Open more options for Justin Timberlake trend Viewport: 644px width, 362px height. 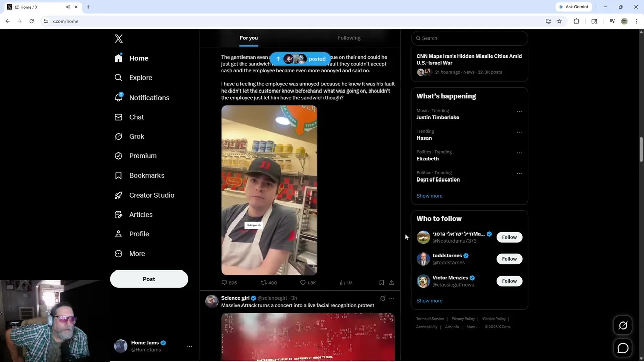519,112
